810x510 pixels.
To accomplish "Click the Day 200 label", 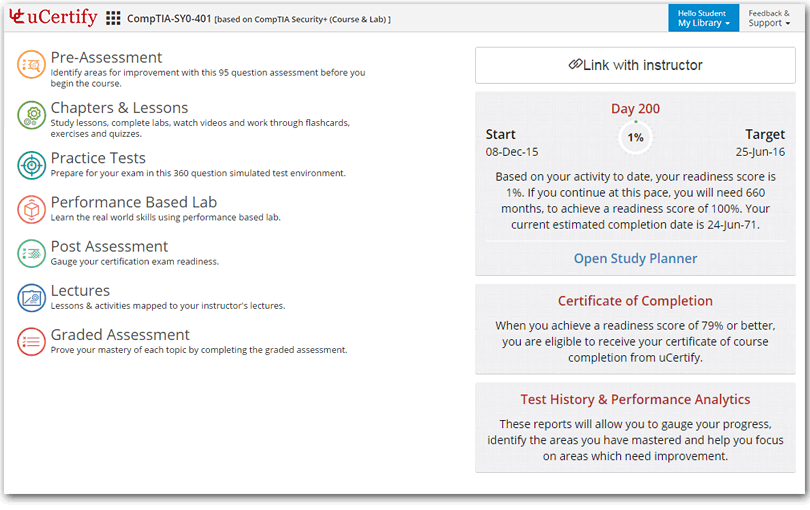I will pyautogui.click(x=635, y=109).
